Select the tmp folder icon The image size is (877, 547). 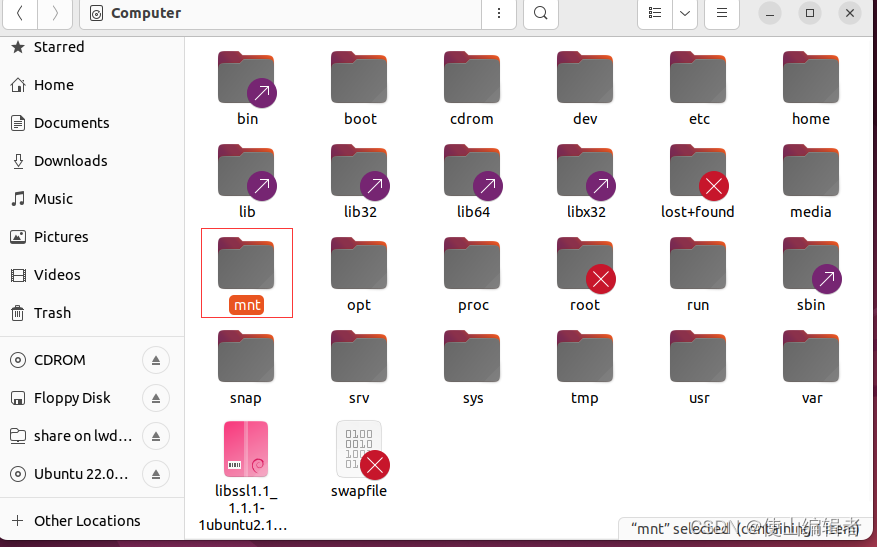pos(585,357)
